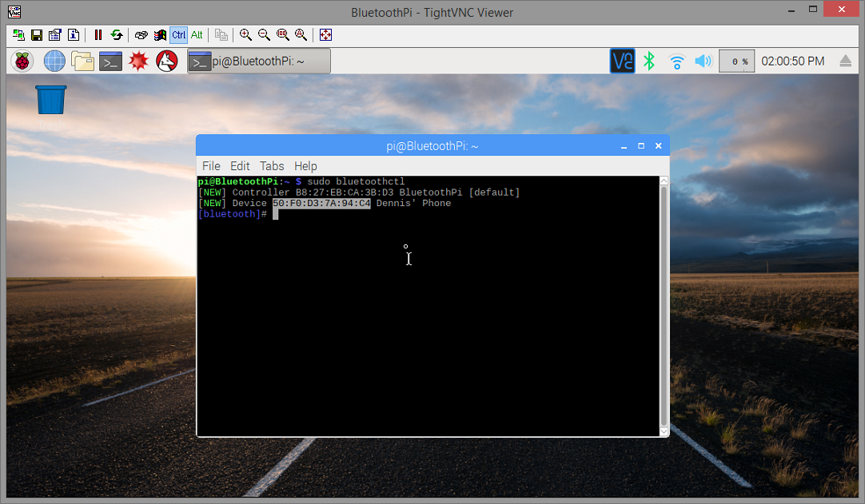Click the highlighted MAC address 50:F0:D3:7A:94:C4
Image resolution: width=865 pixels, height=504 pixels.
click(x=321, y=203)
